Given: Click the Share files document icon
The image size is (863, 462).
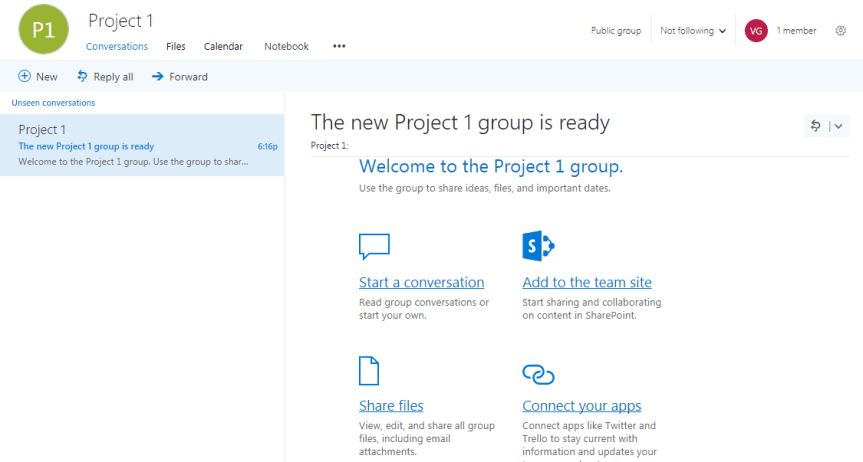Looking at the screenshot, I should 369,371.
